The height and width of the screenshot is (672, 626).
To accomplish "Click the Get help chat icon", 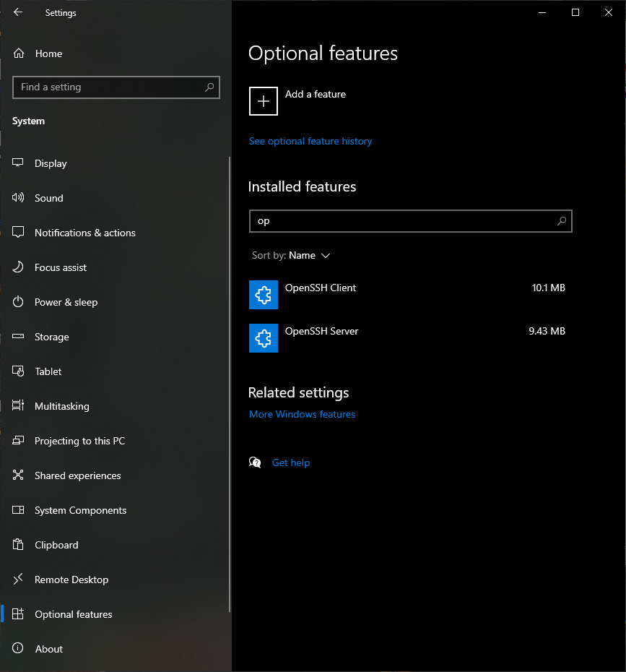I will pyautogui.click(x=255, y=462).
